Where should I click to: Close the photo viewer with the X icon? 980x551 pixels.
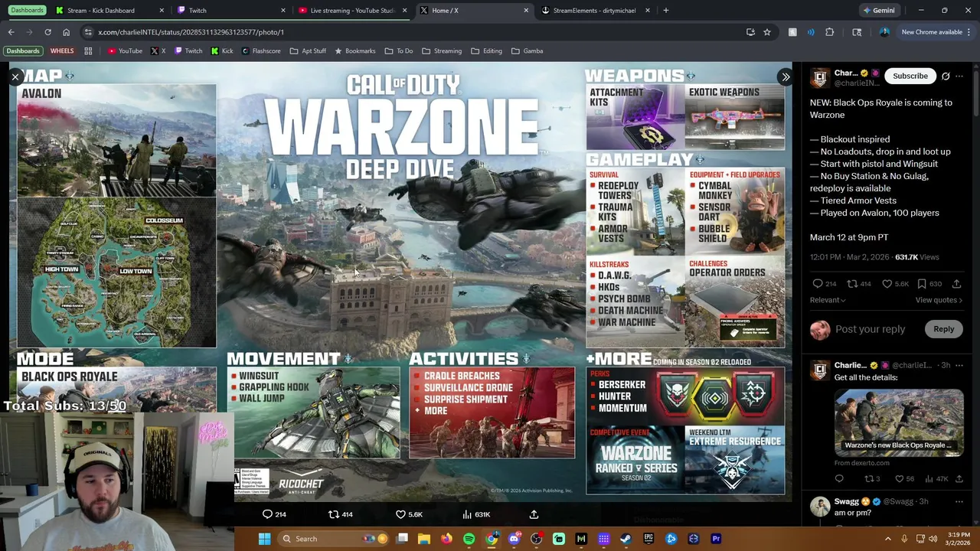coord(15,77)
